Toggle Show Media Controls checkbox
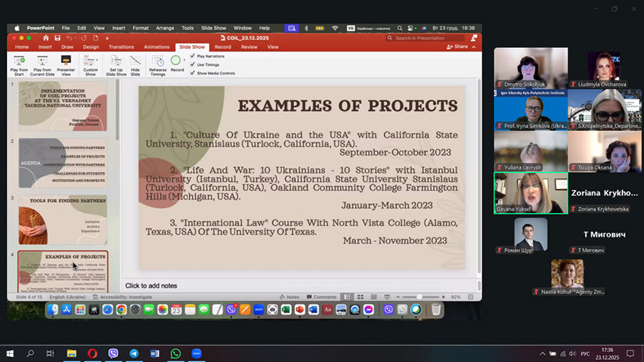 tap(192, 73)
